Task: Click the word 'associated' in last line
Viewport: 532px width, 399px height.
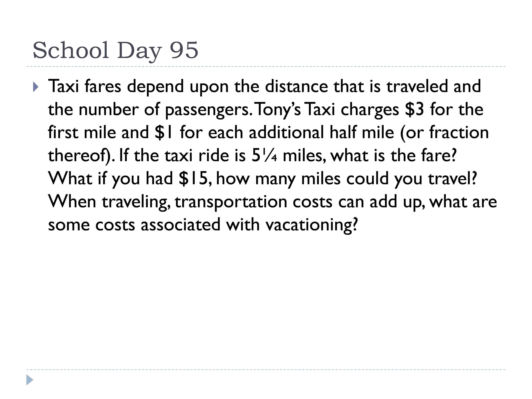Action: 181,225
